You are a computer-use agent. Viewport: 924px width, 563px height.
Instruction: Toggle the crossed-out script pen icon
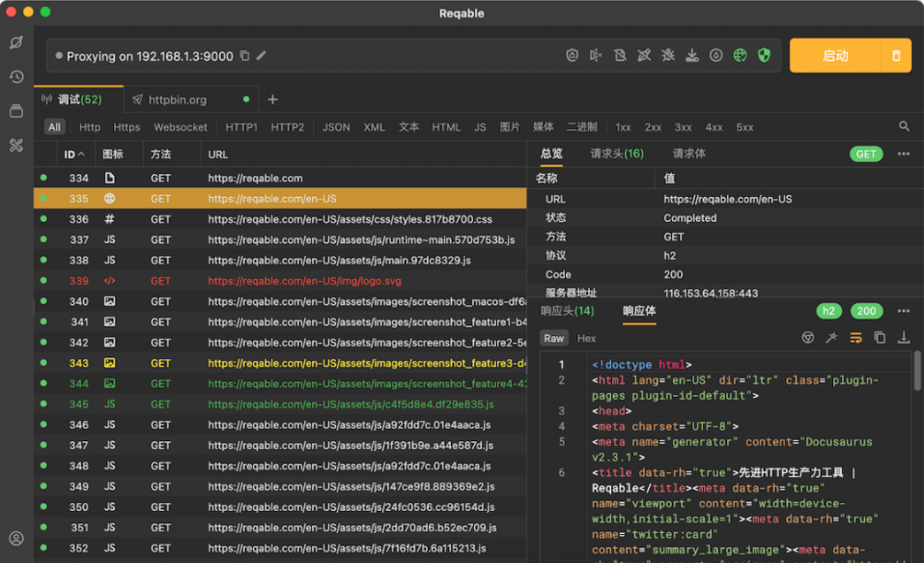tap(644, 55)
